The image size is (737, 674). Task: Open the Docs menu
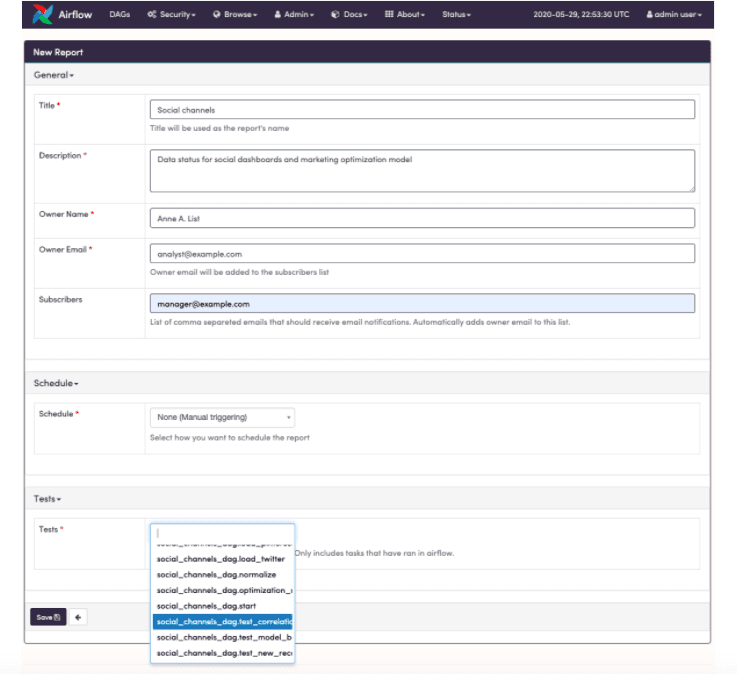click(349, 15)
